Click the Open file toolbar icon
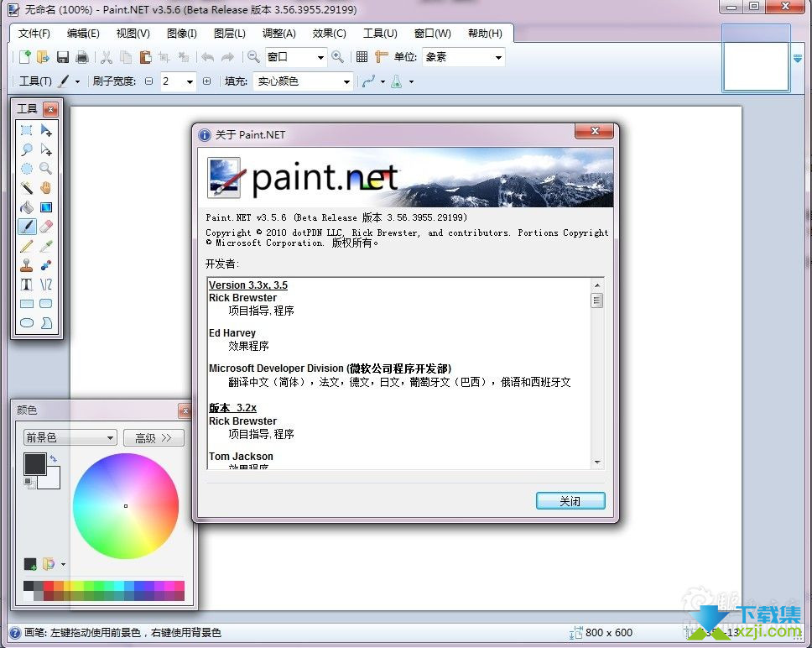This screenshot has width=812, height=648. (43, 57)
